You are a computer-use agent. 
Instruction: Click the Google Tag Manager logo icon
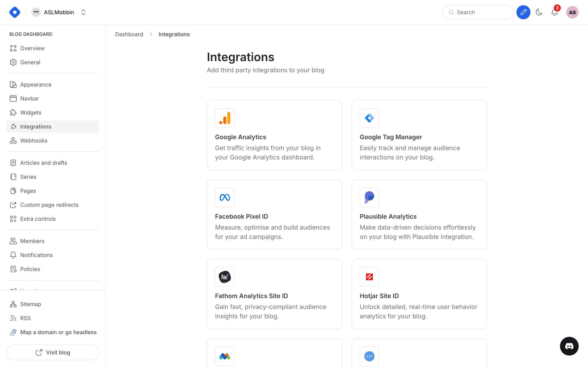(x=369, y=118)
